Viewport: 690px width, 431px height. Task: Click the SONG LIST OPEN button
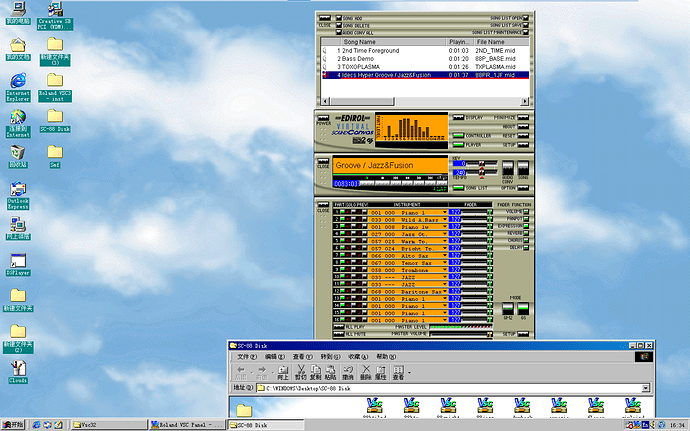[525, 18]
